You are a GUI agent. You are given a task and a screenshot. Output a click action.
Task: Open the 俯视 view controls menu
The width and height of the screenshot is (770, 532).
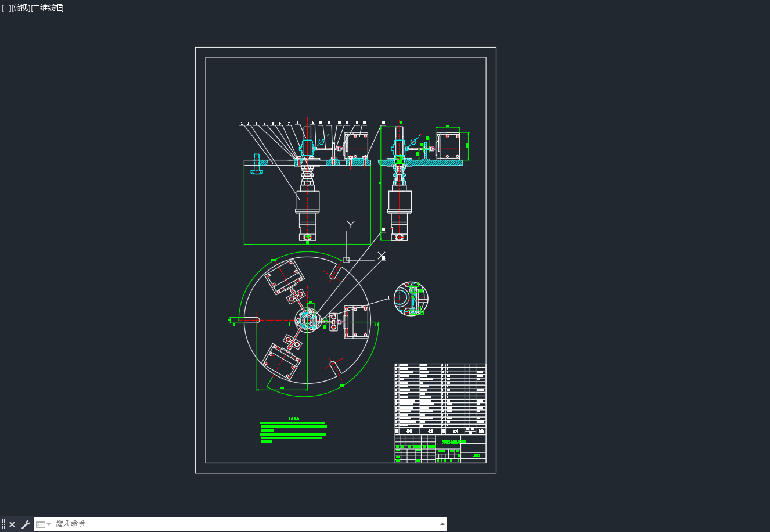[x=21, y=8]
